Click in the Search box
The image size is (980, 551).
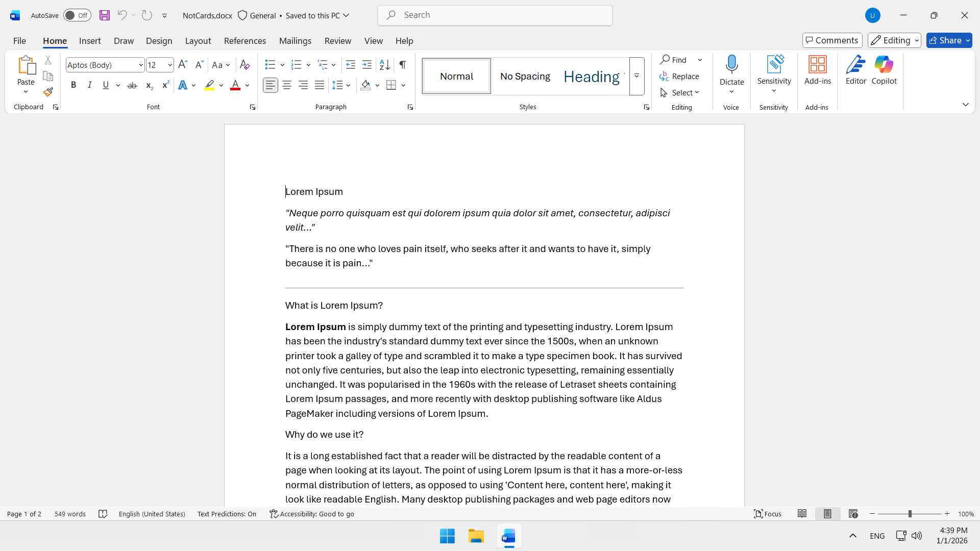(495, 15)
